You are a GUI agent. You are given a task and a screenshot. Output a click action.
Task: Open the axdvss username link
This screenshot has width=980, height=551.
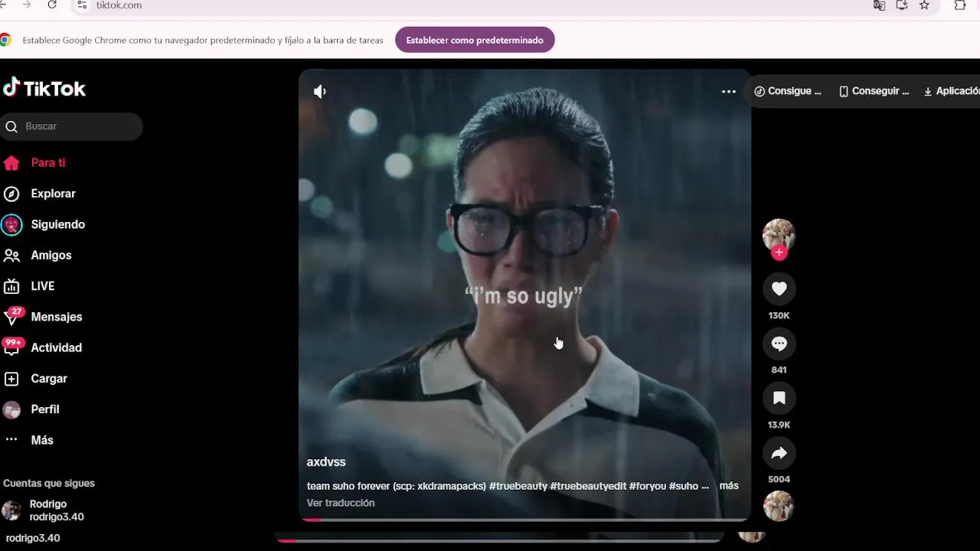coord(326,462)
